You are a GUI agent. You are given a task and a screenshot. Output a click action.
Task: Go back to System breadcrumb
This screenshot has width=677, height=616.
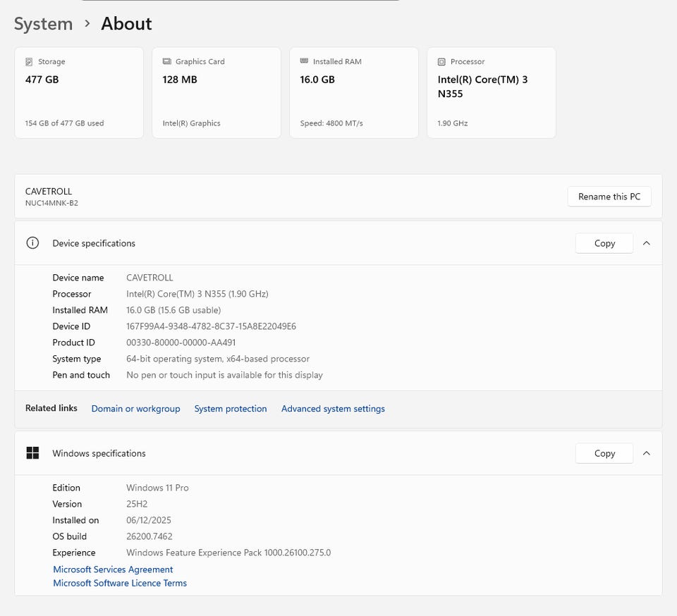[43, 24]
